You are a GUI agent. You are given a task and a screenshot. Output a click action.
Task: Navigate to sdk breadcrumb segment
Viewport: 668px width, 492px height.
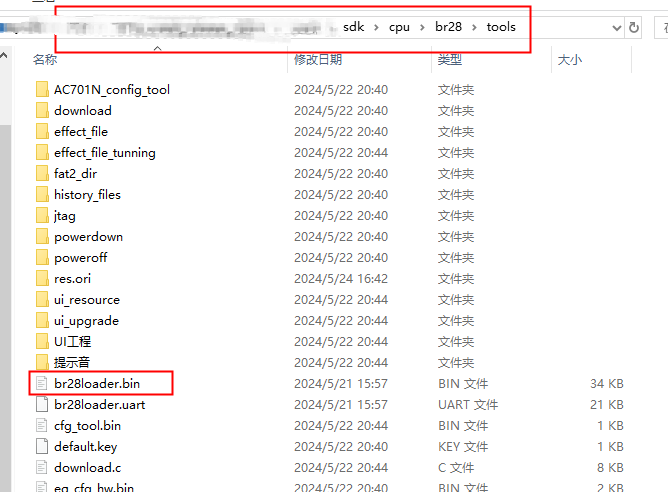coord(354,27)
